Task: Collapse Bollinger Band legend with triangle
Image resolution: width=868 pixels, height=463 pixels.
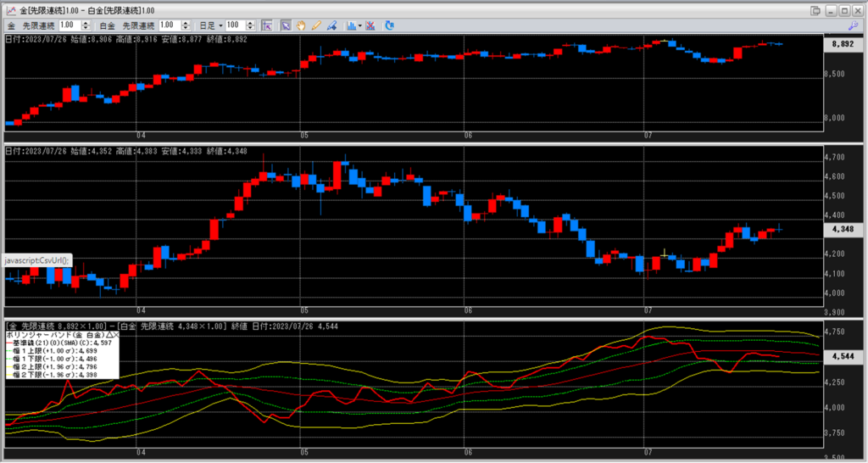Action: (108, 336)
